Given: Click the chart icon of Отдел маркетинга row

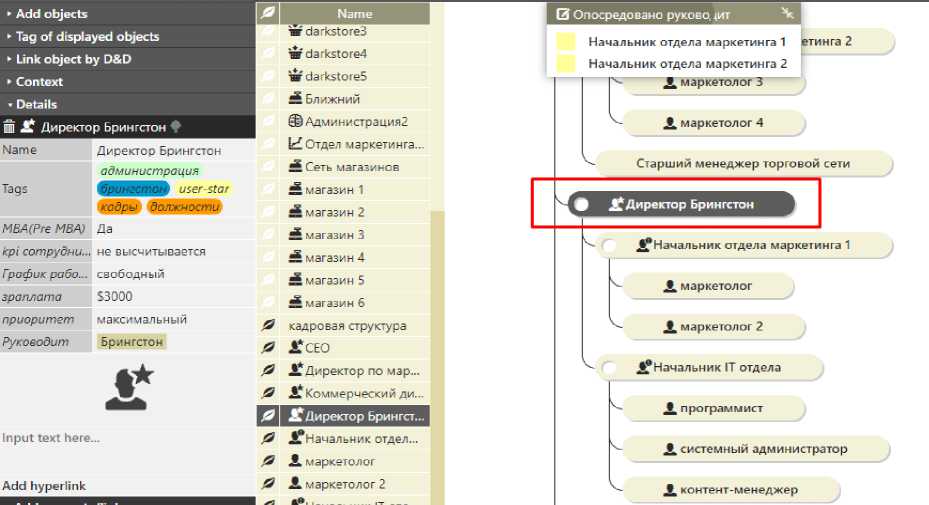Looking at the screenshot, I should 295,143.
